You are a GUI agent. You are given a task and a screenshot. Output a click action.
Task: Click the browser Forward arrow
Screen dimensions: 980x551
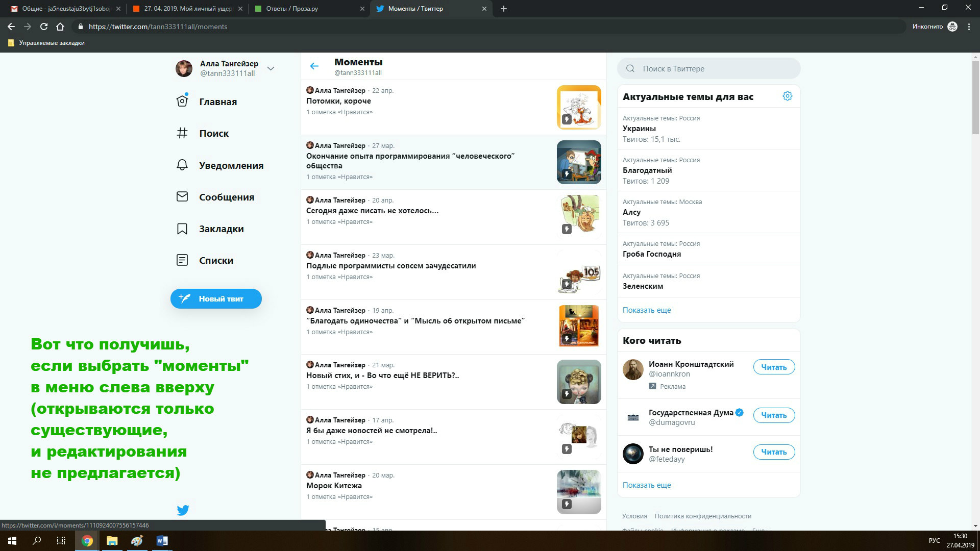[x=28, y=27]
